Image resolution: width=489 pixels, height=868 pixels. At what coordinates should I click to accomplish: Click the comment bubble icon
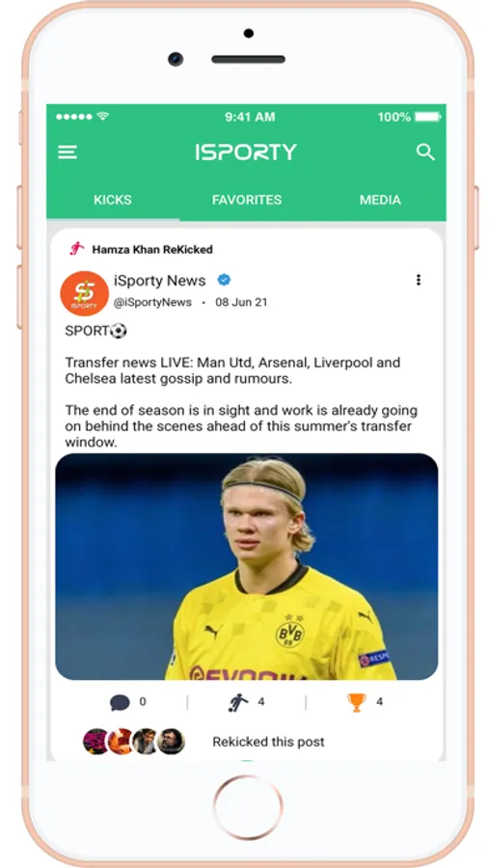(x=120, y=702)
